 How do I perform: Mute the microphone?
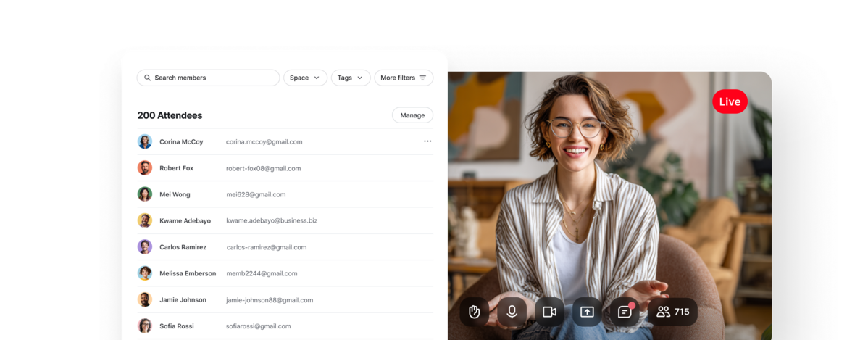[512, 312]
